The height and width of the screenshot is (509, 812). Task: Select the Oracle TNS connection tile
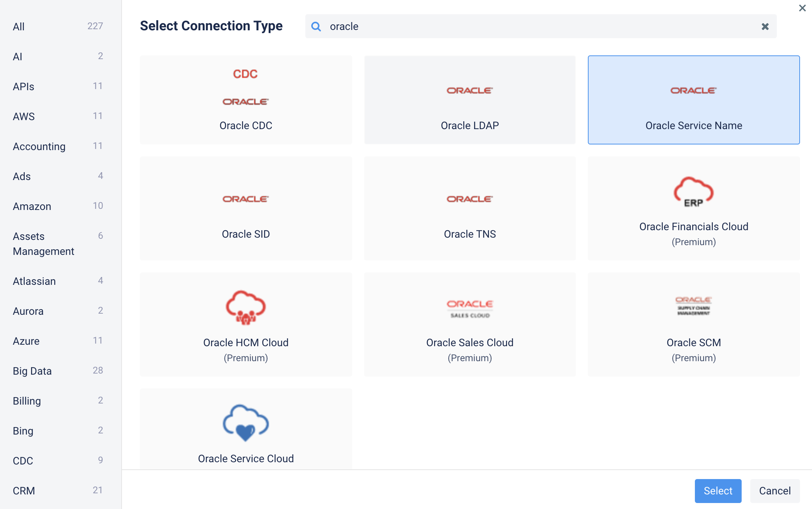[x=470, y=208]
